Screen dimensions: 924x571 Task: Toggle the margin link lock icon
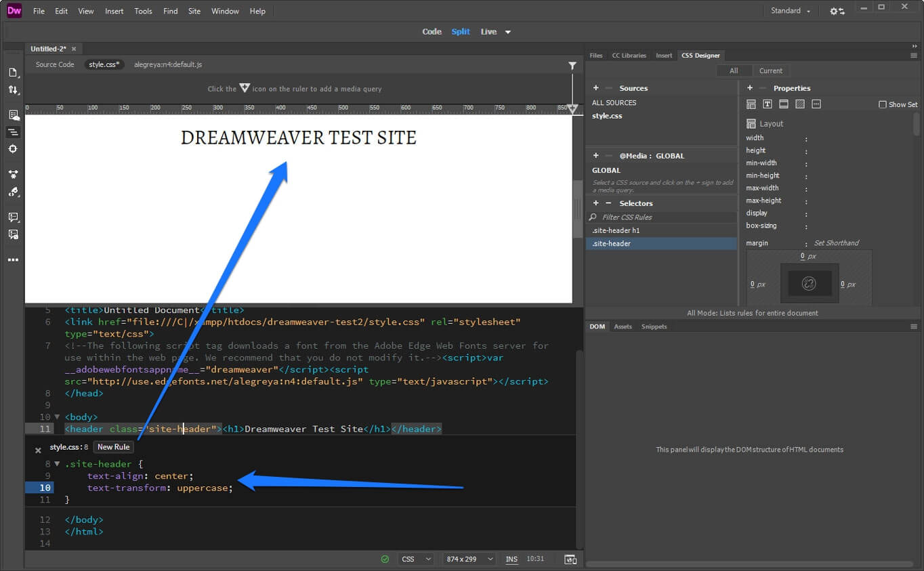pos(810,284)
